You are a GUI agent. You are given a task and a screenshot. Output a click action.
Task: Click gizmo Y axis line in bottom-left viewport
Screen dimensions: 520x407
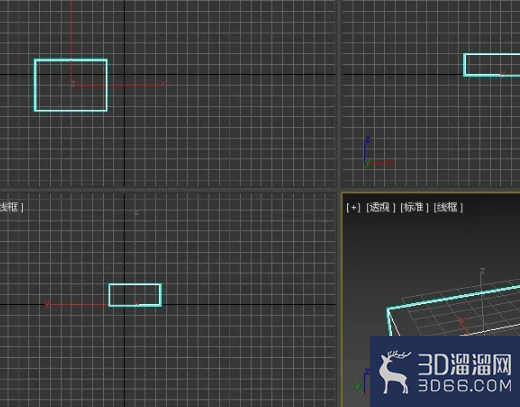pyautogui.click(x=78, y=304)
